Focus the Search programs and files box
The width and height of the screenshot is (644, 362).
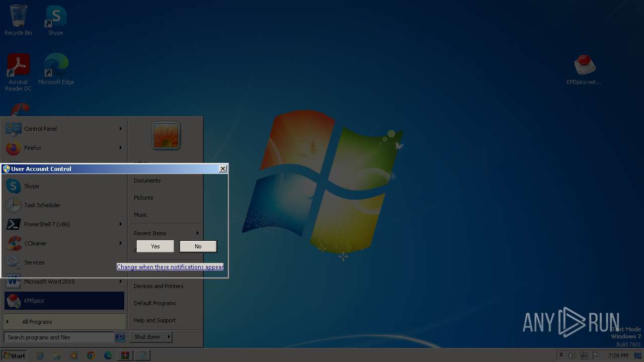[x=58, y=337]
